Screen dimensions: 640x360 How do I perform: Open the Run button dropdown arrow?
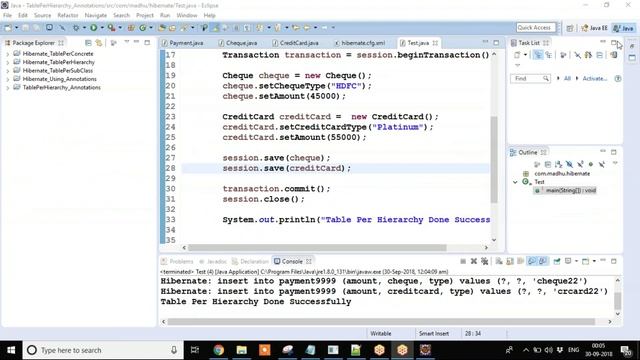click(102, 27)
